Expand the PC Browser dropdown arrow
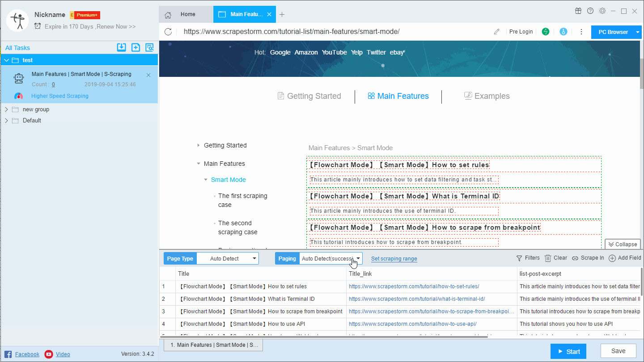This screenshot has width=644, height=362. (x=638, y=32)
